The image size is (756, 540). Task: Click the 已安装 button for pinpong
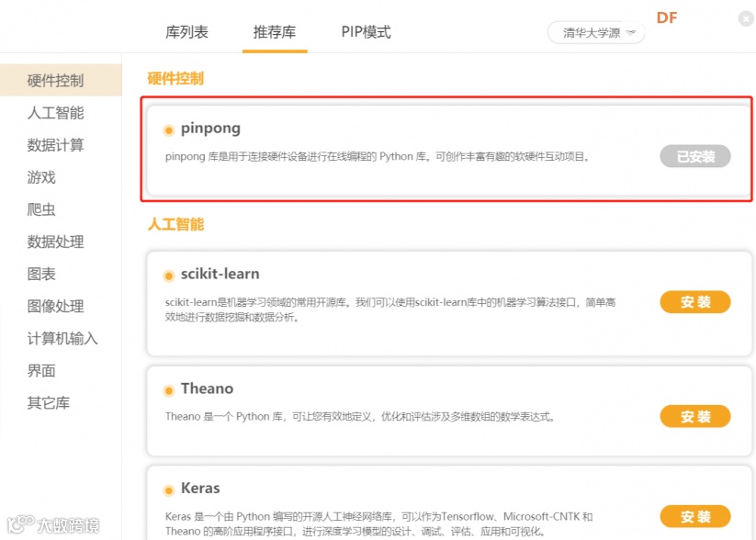tap(695, 156)
